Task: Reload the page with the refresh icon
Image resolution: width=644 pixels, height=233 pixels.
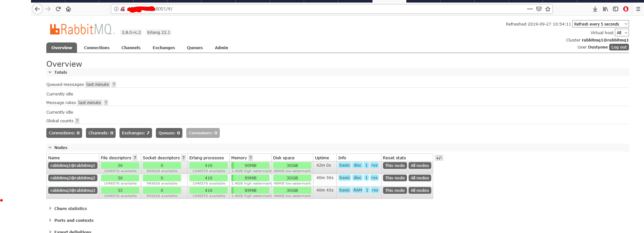Action: click(58, 9)
